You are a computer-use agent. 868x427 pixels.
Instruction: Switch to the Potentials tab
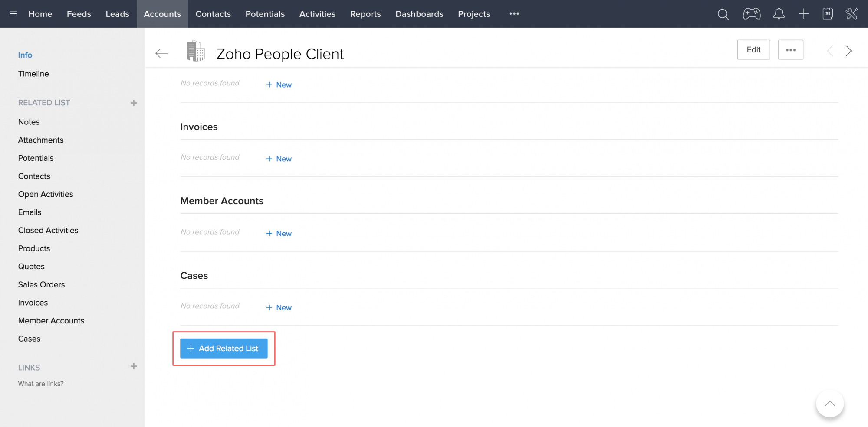(265, 14)
